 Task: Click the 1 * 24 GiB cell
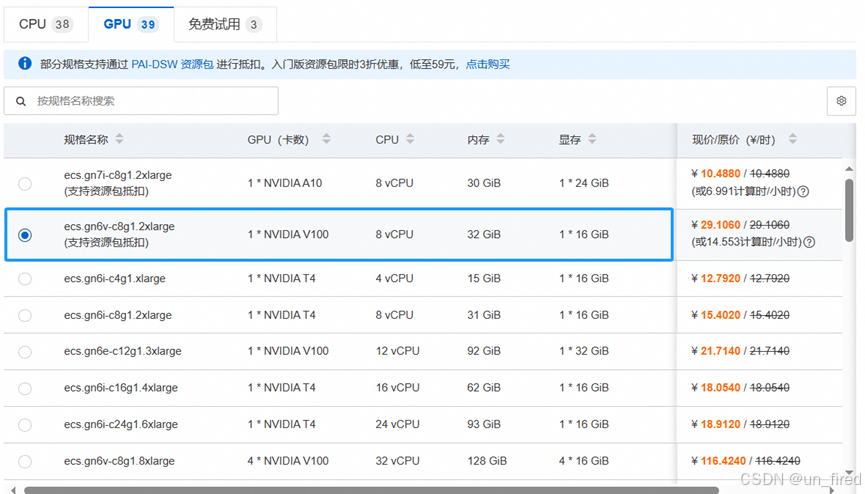point(584,183)
